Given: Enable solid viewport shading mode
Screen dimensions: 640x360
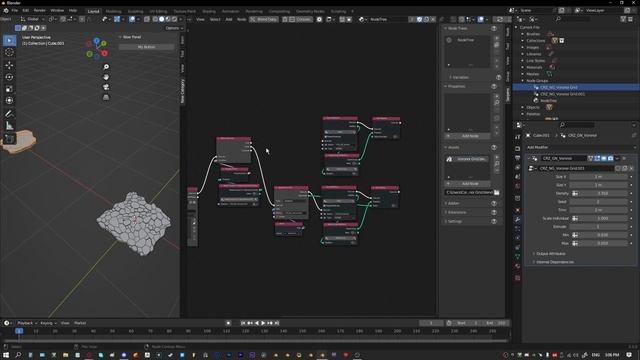Looking at the screenshot, I should pyautogui.click(x=162, y=19).
